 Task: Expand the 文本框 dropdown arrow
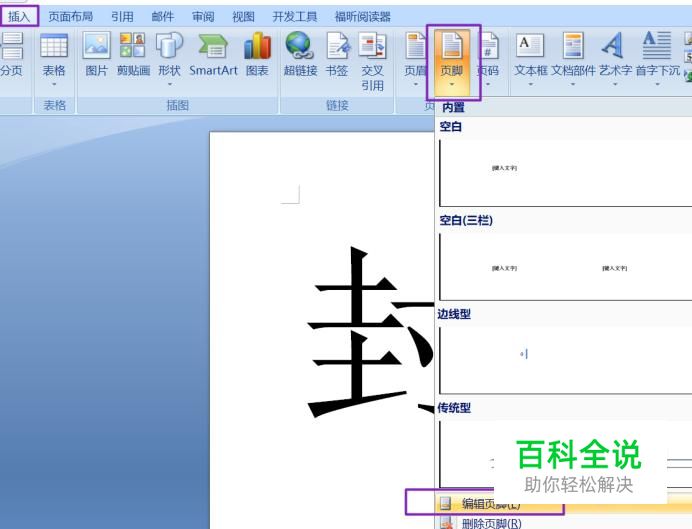(530, 84)
